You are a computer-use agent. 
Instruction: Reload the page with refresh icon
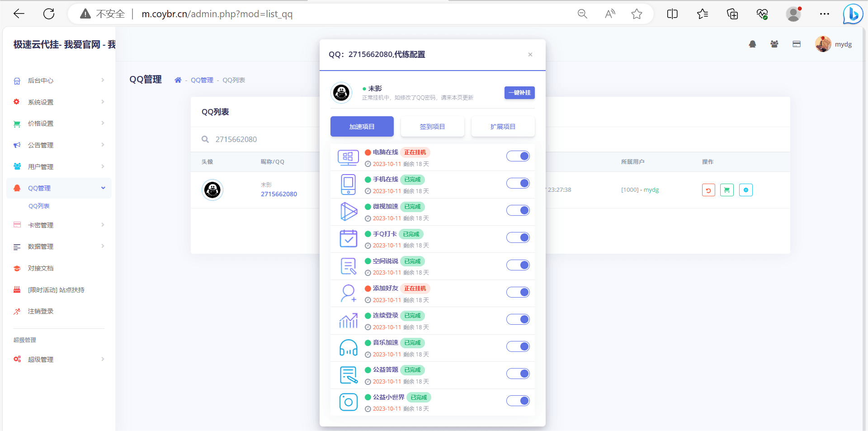pyautogui.click(x=49, y=14)
